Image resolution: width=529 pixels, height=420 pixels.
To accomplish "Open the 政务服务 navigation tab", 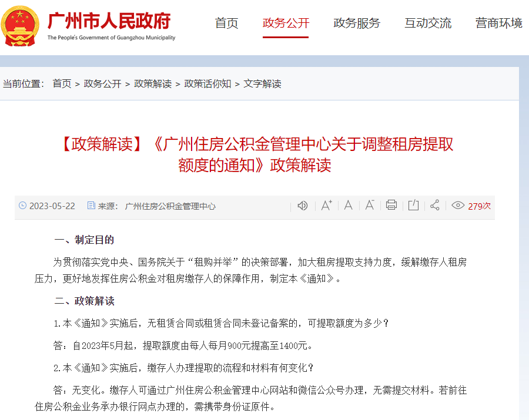I will click(x=357, y=23).
